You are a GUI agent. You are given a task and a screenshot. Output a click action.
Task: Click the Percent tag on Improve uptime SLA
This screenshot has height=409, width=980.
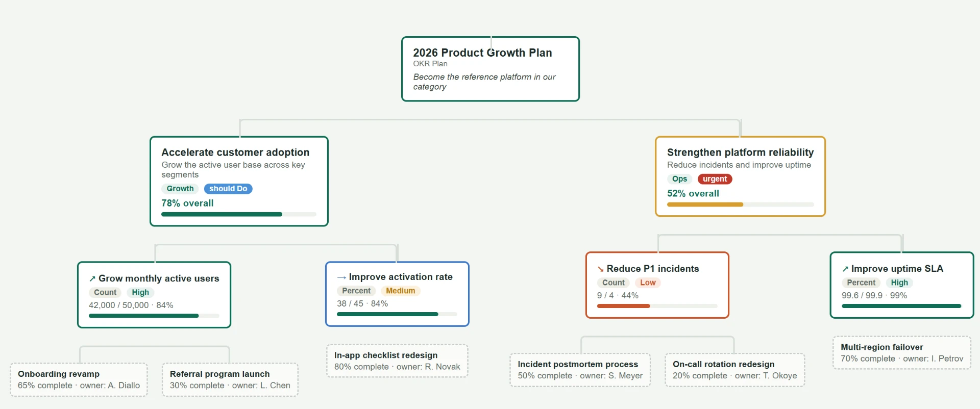point(861,283)
